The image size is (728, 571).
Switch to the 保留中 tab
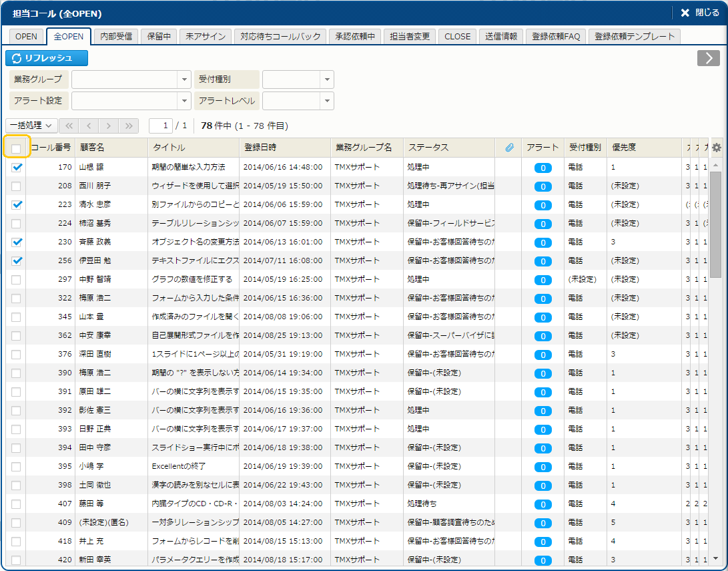[159, 37]
